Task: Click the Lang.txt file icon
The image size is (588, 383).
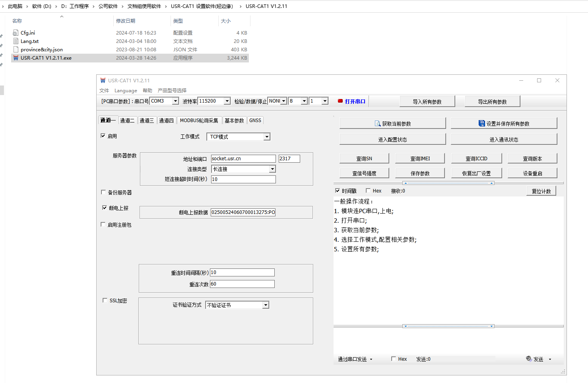Action: tap(16, 41)
